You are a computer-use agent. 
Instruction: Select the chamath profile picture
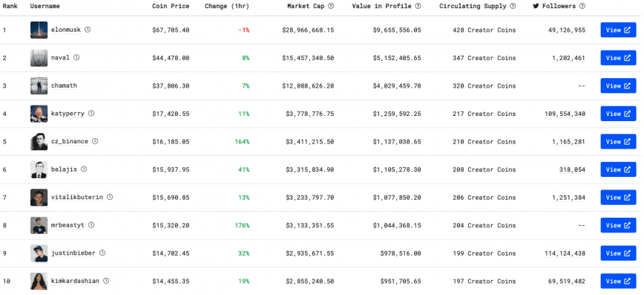(x=39, y=85)
